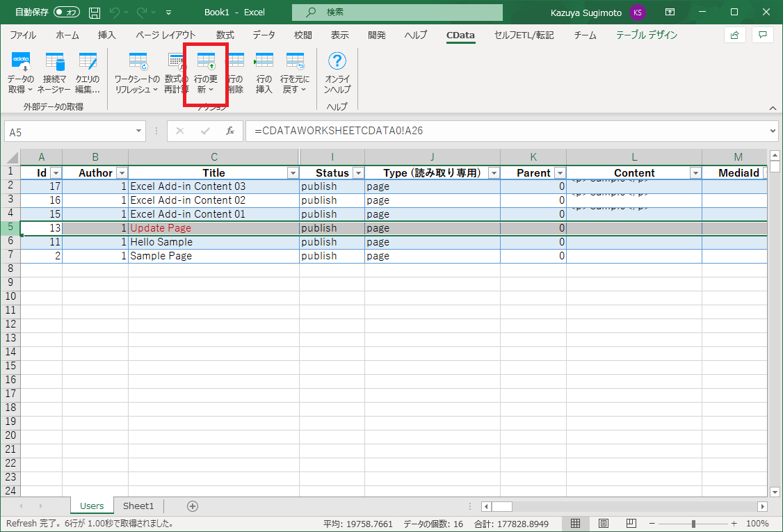
Task: Switch to Normal view icon
Action: point(575,524)
